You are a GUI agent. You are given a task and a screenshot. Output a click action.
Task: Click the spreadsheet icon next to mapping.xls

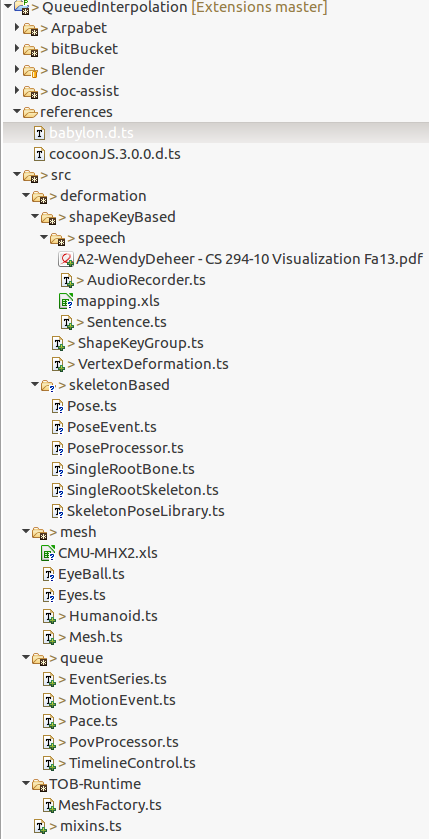pos(66,301)
